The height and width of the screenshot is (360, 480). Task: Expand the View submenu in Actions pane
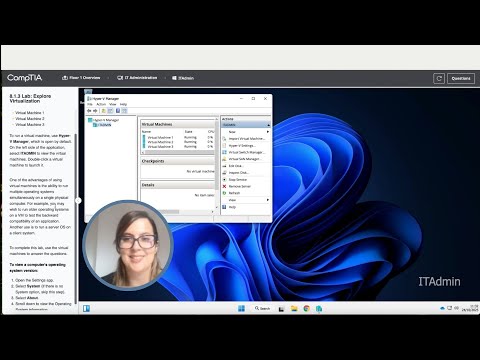(x=246, y=200)
